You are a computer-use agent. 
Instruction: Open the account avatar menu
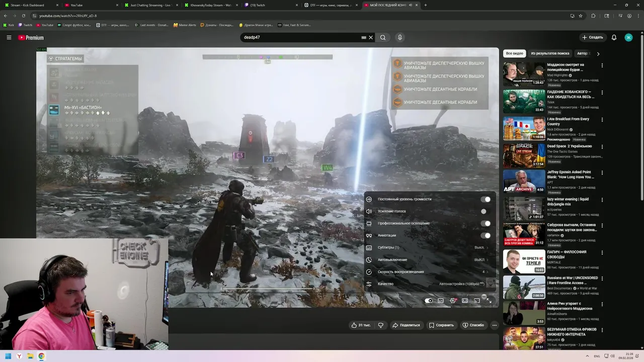click(x=628, y=37)
